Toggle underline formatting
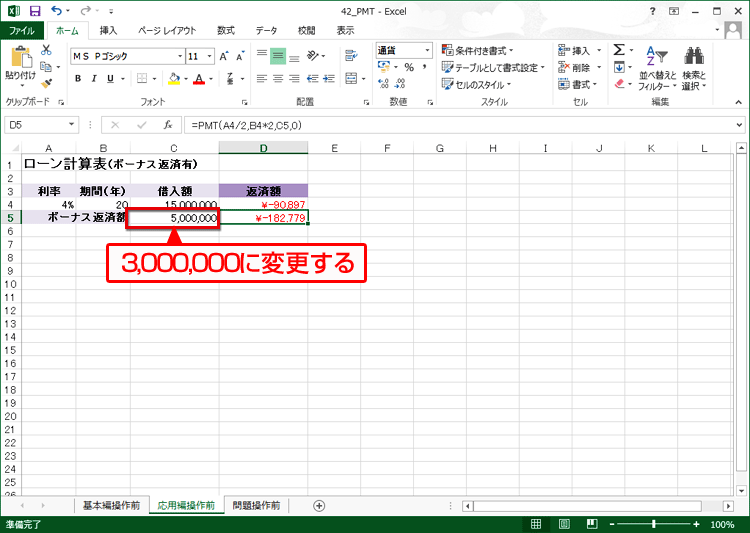750x533 pixels. 110,78
